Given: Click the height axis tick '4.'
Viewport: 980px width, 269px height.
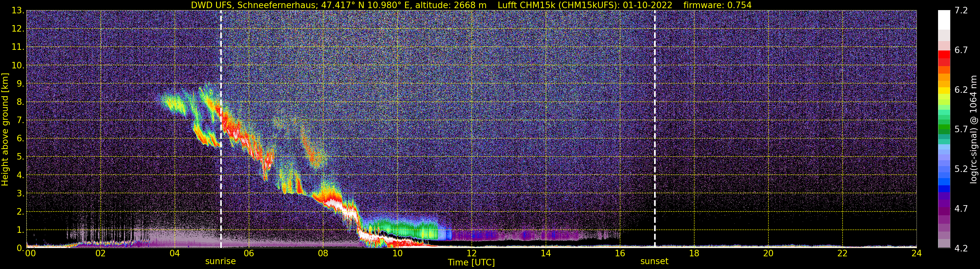Looking at the screenshot, I should 20,175.
